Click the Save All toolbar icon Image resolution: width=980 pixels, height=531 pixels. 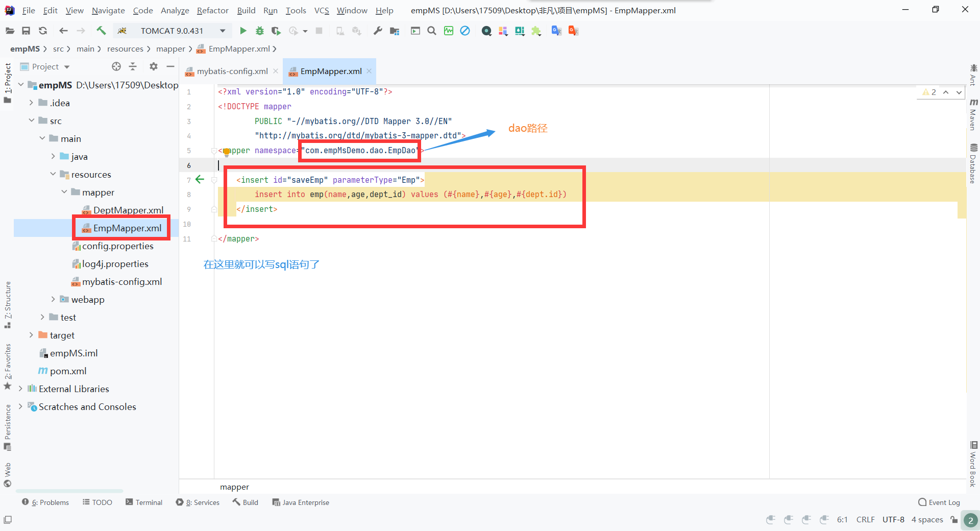[x=26, y=31]
